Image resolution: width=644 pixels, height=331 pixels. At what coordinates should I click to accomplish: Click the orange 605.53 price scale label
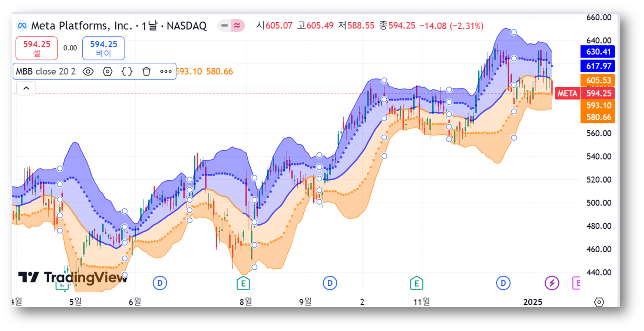coord(598,80)
